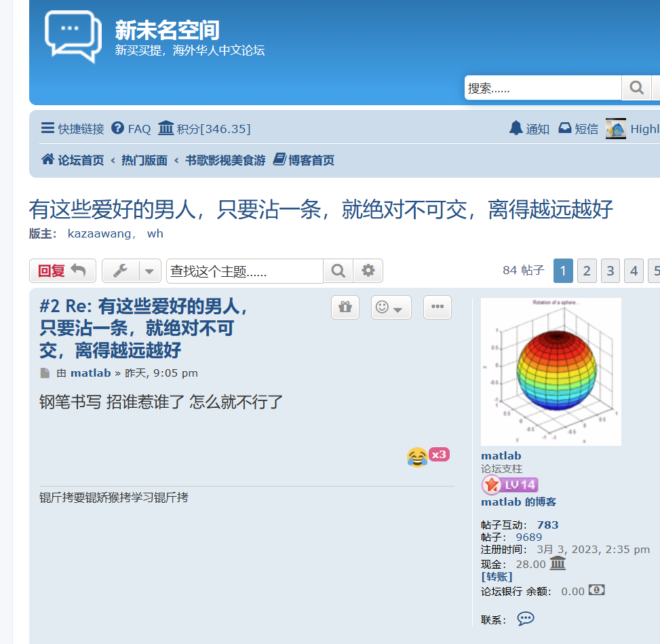Click the 论坛支柱 rank title text
The height and width of the screenshot is (644, 660).
[502, 469]
